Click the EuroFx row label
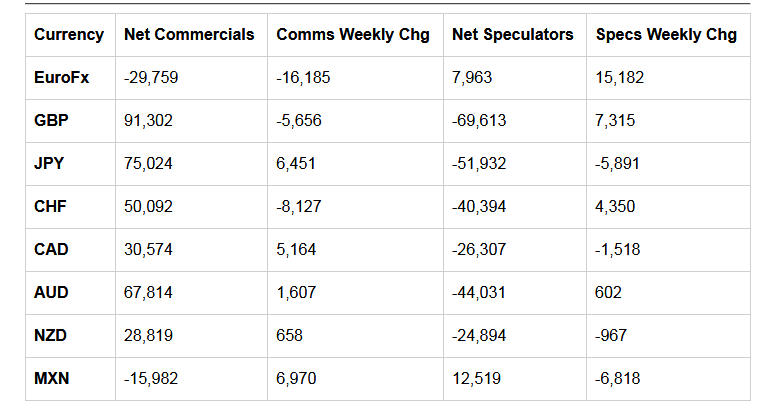Image resolution: width=759 pixels, height=409 pixels. pos(62,77)
